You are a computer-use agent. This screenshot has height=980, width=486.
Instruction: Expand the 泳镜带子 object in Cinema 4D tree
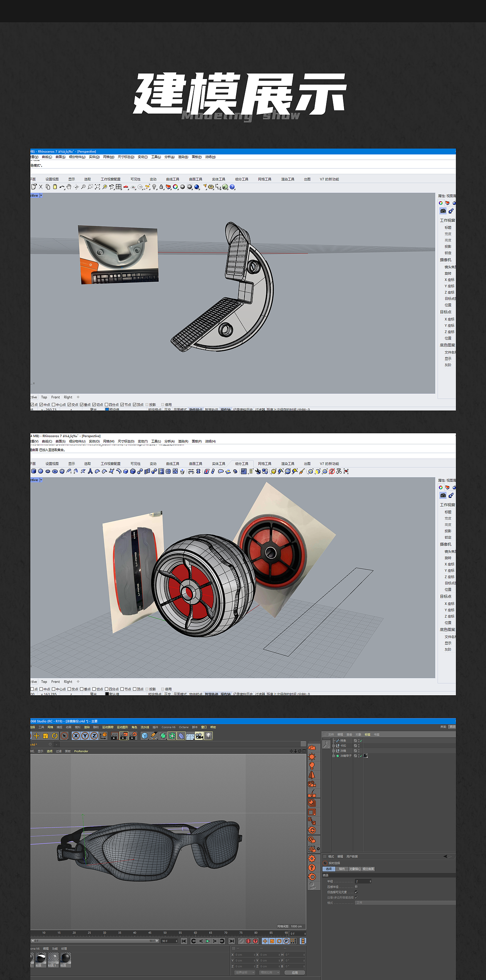pos(333,756)
